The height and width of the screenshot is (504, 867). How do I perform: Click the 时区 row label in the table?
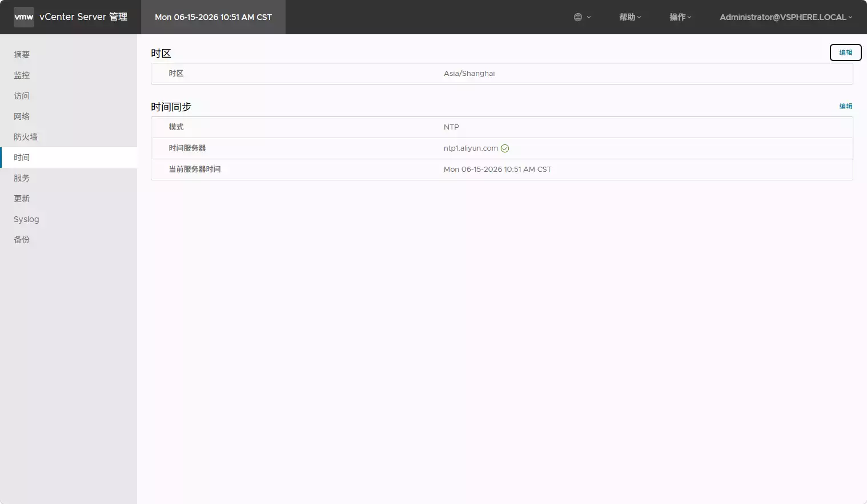176,74
